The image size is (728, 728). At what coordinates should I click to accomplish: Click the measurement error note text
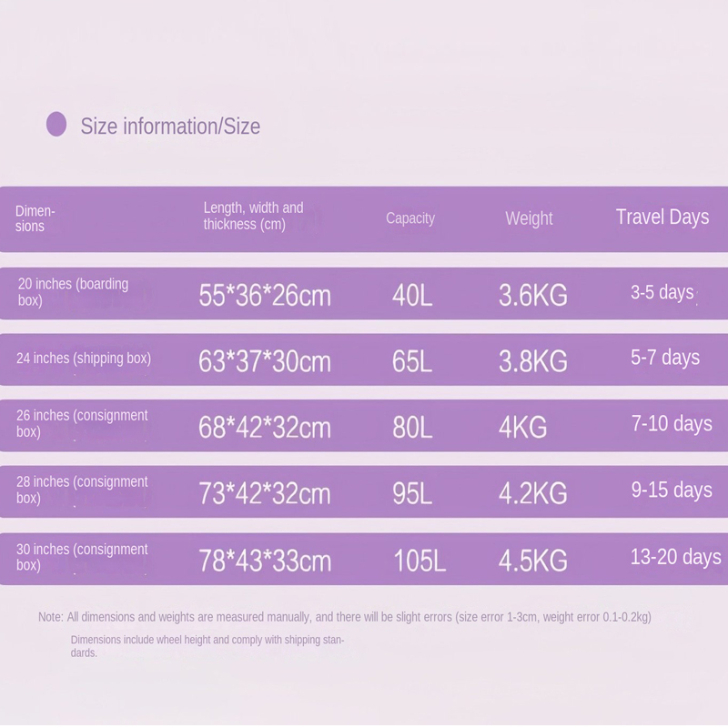(x=345, y=617)
